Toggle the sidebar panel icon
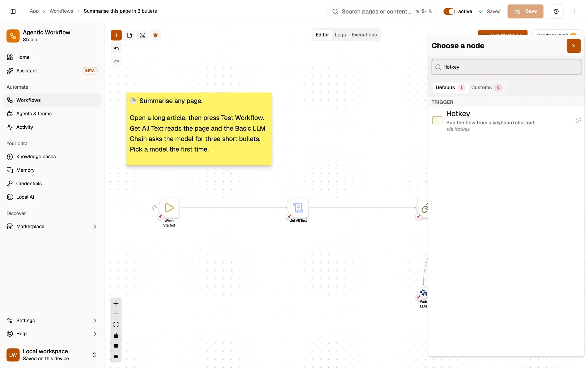Viewport: 588px width, 368px height. (13, 11)
